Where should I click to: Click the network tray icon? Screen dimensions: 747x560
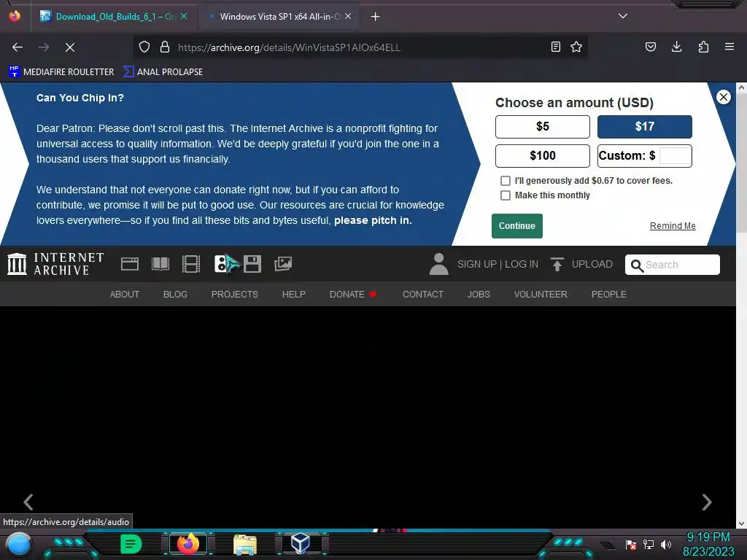coord(649,544)
